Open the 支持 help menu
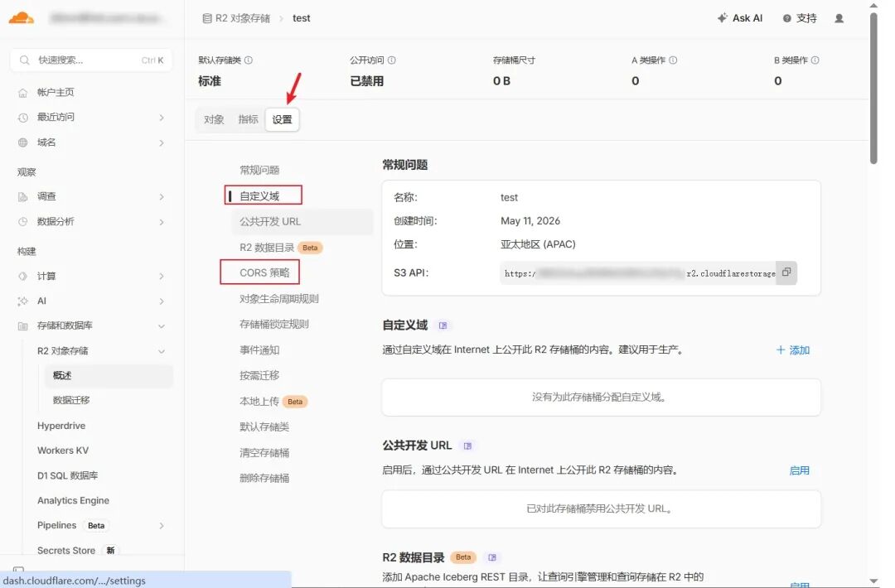Viewport: 895px width, 588px height. pos(800,18)
